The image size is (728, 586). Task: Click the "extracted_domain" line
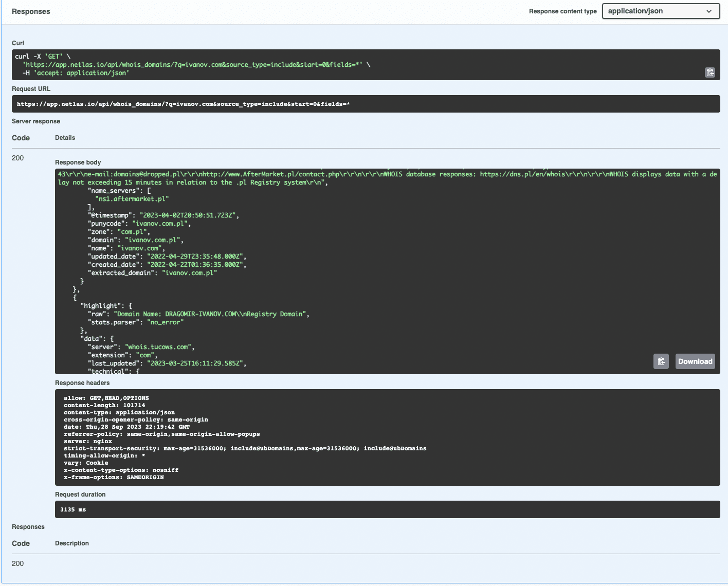click(153, 273)
